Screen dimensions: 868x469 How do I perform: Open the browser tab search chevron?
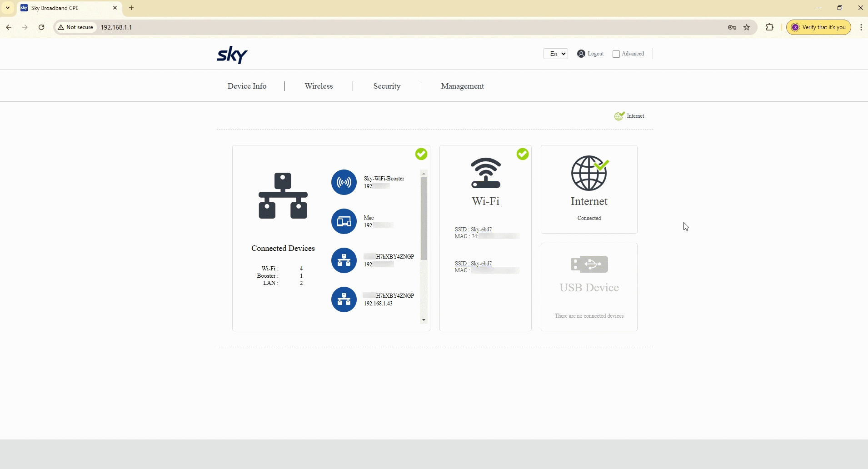[7, 8]
